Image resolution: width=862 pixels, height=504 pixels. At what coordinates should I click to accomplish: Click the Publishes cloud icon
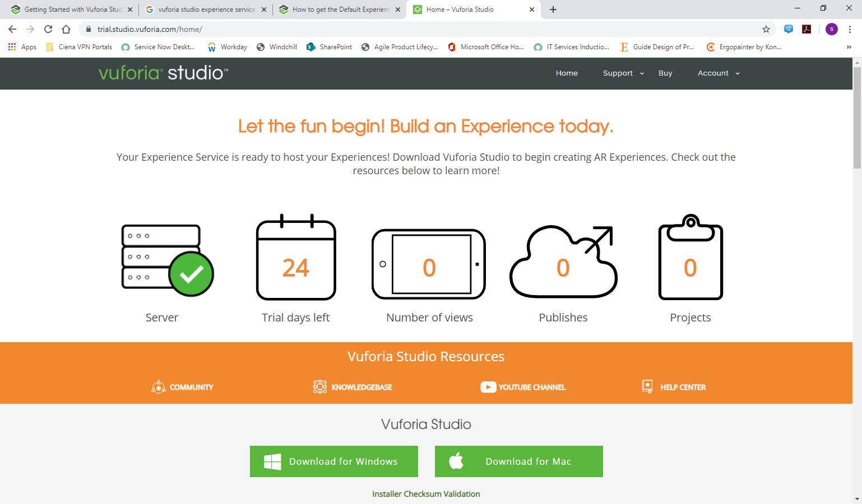point(563,262)
